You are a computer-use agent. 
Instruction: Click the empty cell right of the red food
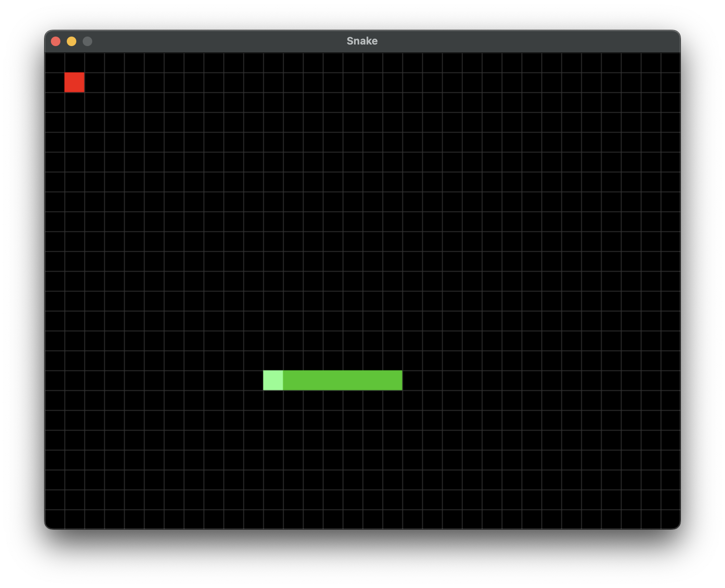tap(94, 82)
